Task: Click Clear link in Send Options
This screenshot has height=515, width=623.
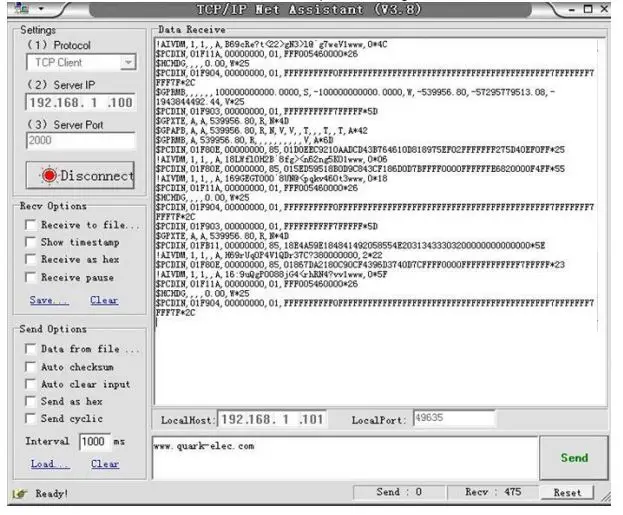Action: (105, 464)
